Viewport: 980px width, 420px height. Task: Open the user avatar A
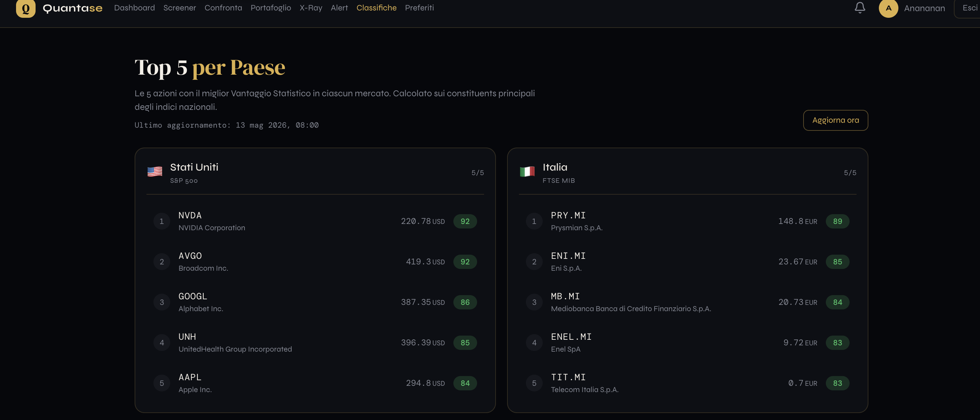(888, 8)
